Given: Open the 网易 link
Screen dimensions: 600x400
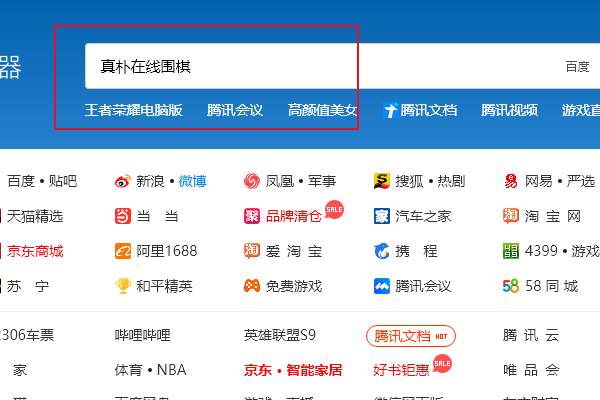Looking at the screenshot, I should (539, 181).
